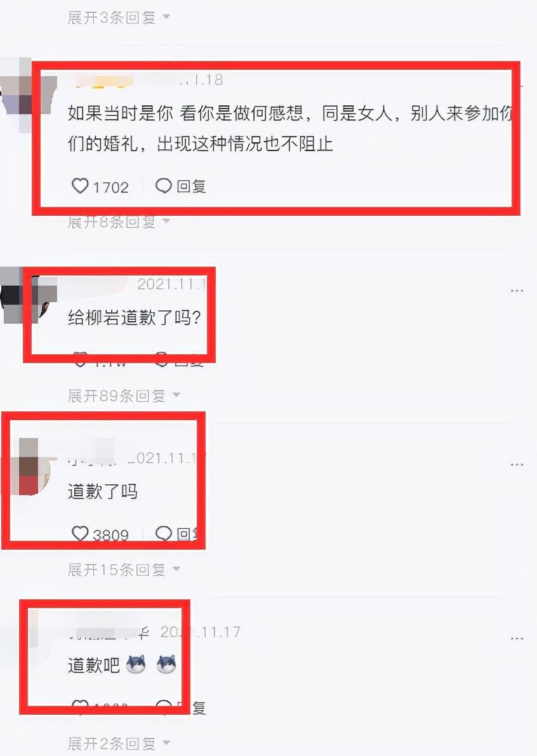Expand 展开3条回复 replies
Image resolution: width=537 pixels, height=756 pixels.
(119, 17)
